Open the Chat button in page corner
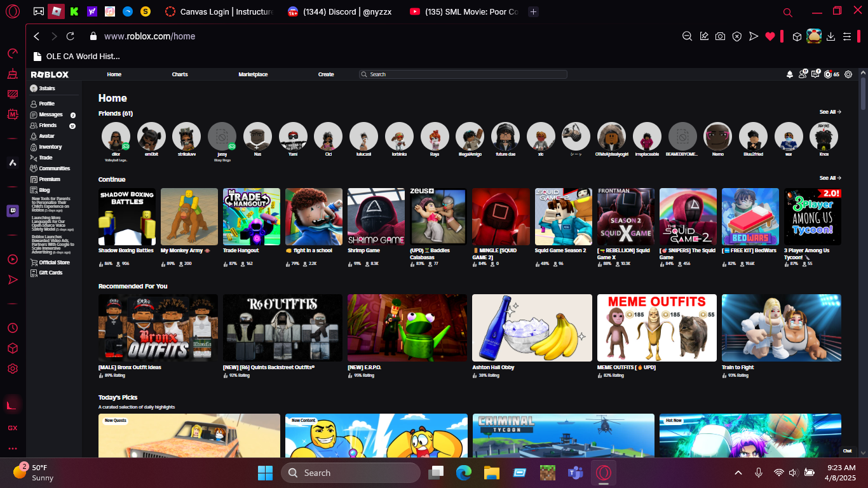This screenshot has height=488, width=868. pos(847,451)
